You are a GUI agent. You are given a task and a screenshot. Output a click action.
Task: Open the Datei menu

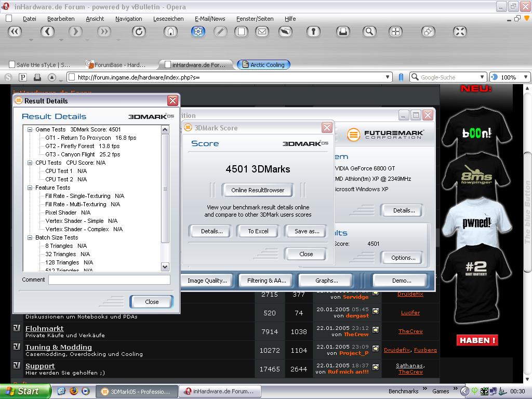coord(30,19)
